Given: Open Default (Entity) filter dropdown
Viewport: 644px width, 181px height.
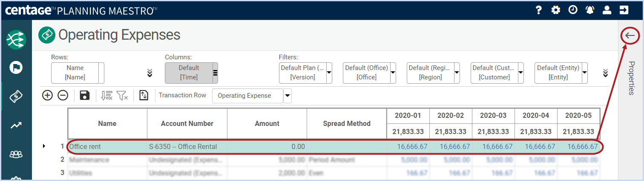Looking at the screenshot, I should [x=584, y=73].
